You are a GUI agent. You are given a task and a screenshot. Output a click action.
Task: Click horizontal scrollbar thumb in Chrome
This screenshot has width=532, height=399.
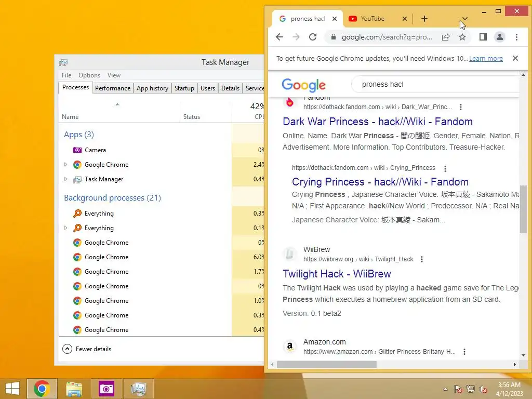(x=326, y=364)
